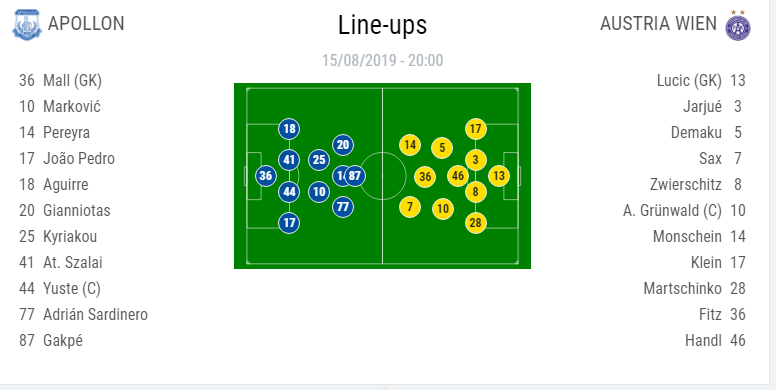The height and width of the screenshot is (390, 776).
Task: Click yellow player marker 46 on pitch
Action: point(458,176)
